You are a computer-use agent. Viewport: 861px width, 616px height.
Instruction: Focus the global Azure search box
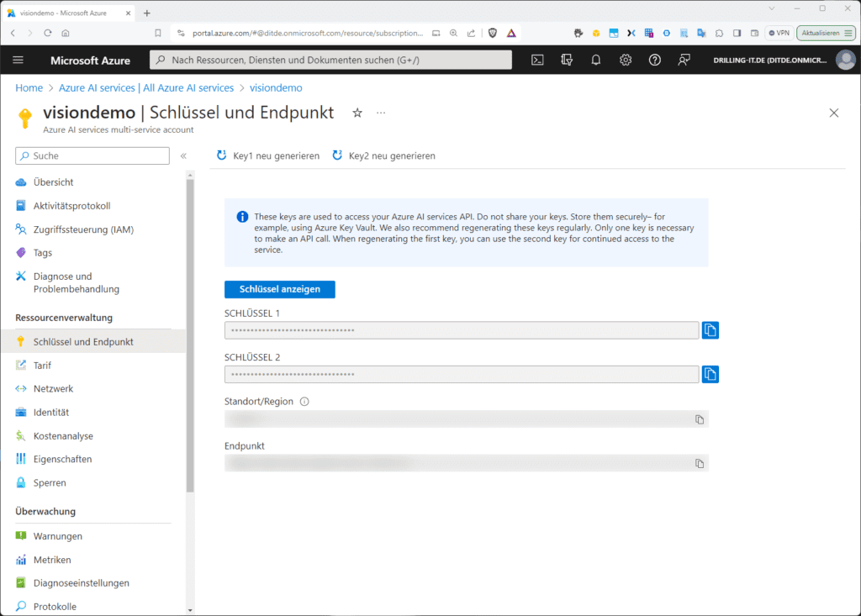tap(330, 60)
